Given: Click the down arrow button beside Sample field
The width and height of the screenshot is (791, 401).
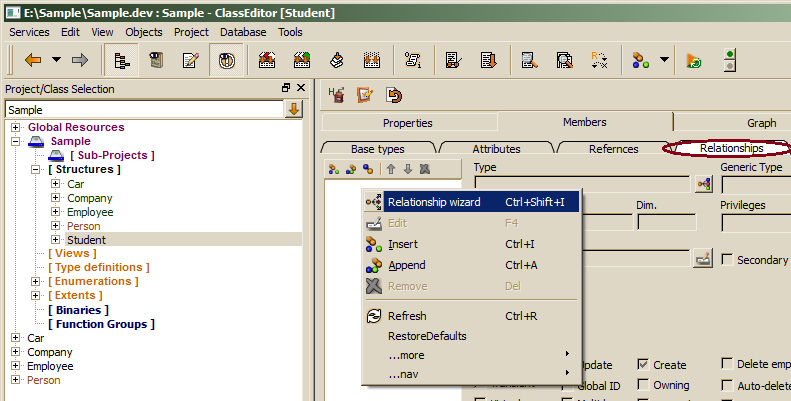Looking at the screenshot, I should [294, 109].
